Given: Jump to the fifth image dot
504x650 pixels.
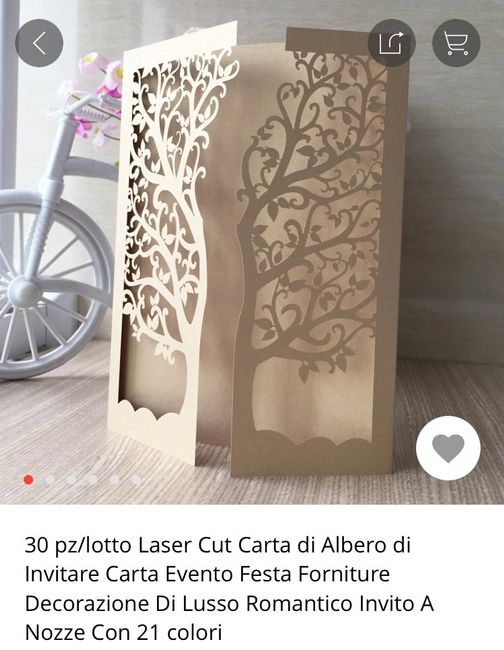Looking at the screenshot, I should click(114, 480).
